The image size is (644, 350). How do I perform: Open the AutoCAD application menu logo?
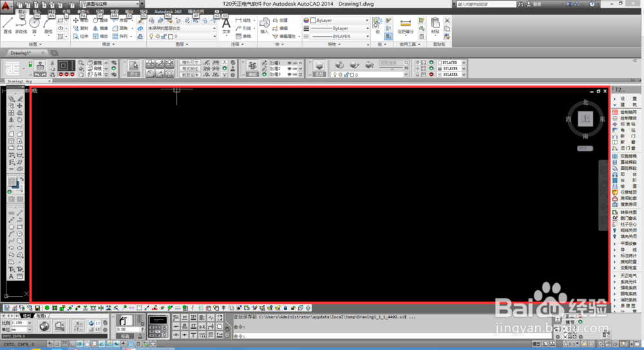[6, 6]
